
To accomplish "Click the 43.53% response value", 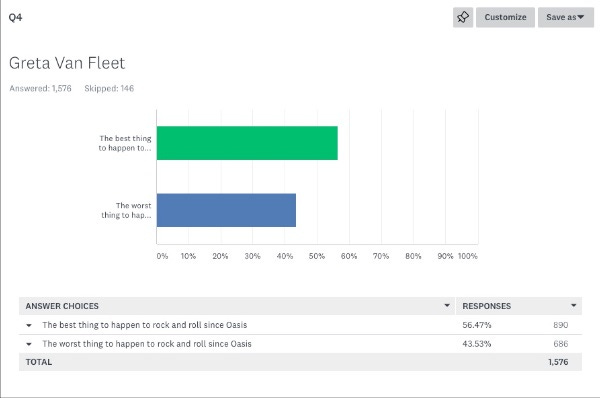I will point(476,344).
